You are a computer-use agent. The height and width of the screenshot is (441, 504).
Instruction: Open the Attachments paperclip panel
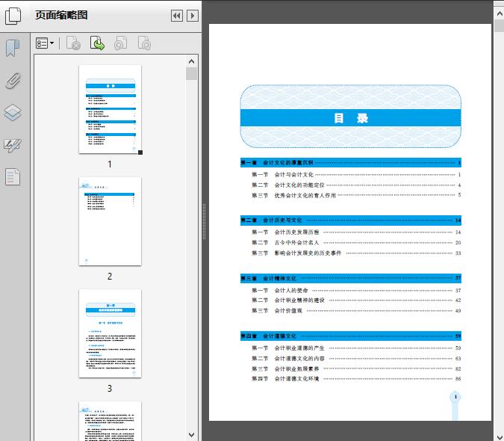tap(13, 81)
